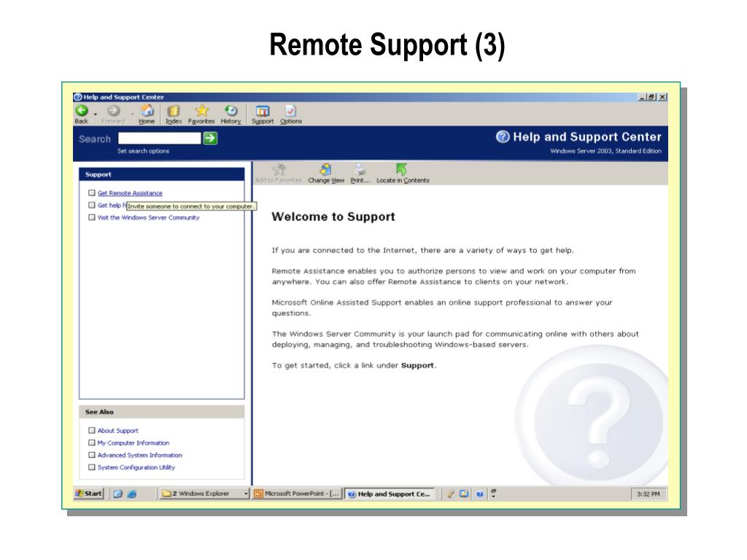Open Options with the checkmark page icon
Image resolution: width=747 pixels, height=560 pixels.
pyautogui.click(x=290, y=111)
